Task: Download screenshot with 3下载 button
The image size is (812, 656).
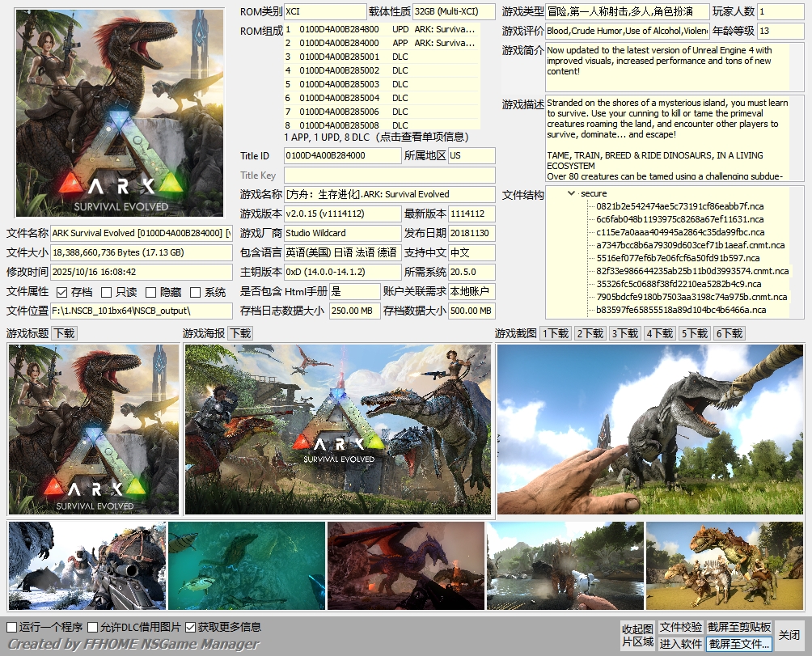Action: pos(625,333)
